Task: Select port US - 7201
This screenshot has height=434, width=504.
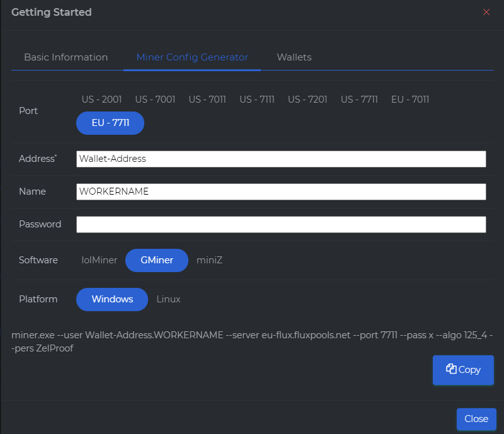Action: (308, 100)
